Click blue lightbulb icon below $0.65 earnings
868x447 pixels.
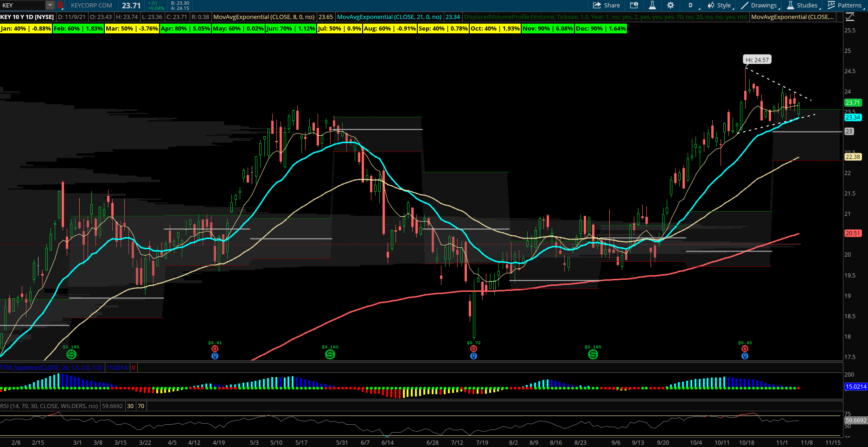tap(745, 356)
